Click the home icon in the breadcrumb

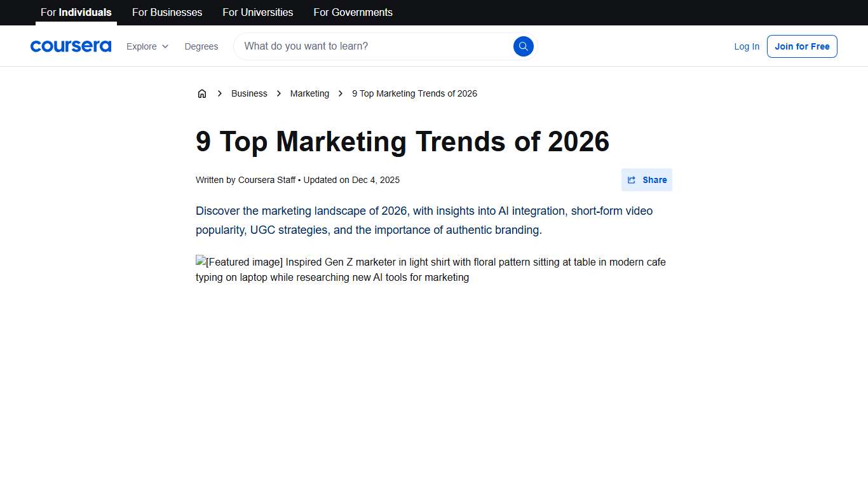coord(202,93)
